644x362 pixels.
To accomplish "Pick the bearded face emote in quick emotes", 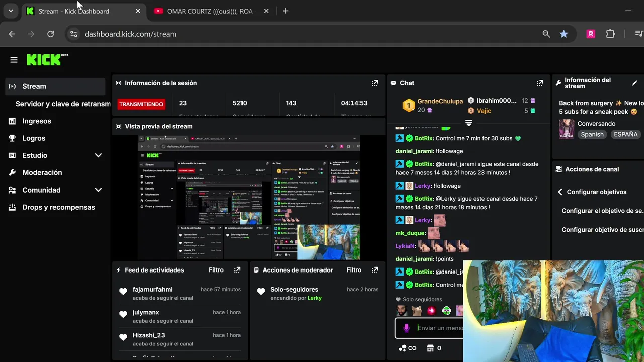I will coord(401,311).
